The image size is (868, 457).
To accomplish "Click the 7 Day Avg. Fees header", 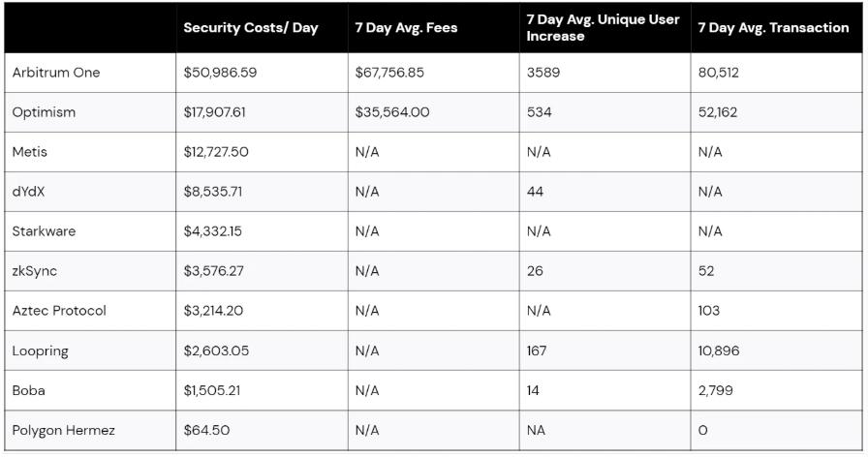I will (406, 28).
